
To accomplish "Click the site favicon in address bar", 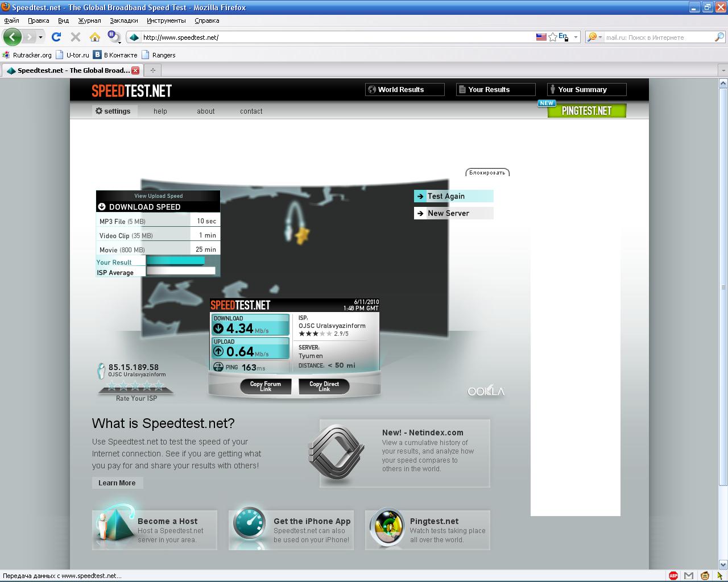I will [134, 38].
